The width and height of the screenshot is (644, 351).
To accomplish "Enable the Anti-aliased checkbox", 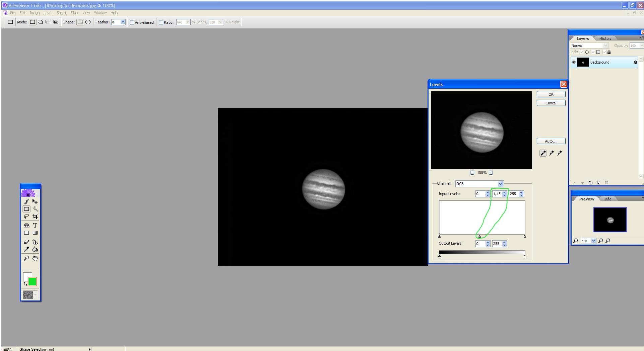I will click(x=132, y=22).
